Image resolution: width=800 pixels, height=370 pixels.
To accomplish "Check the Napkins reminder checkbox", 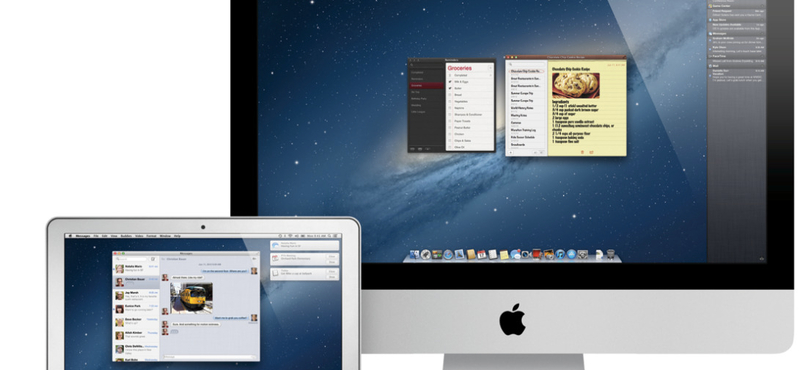I will point(449,108).
